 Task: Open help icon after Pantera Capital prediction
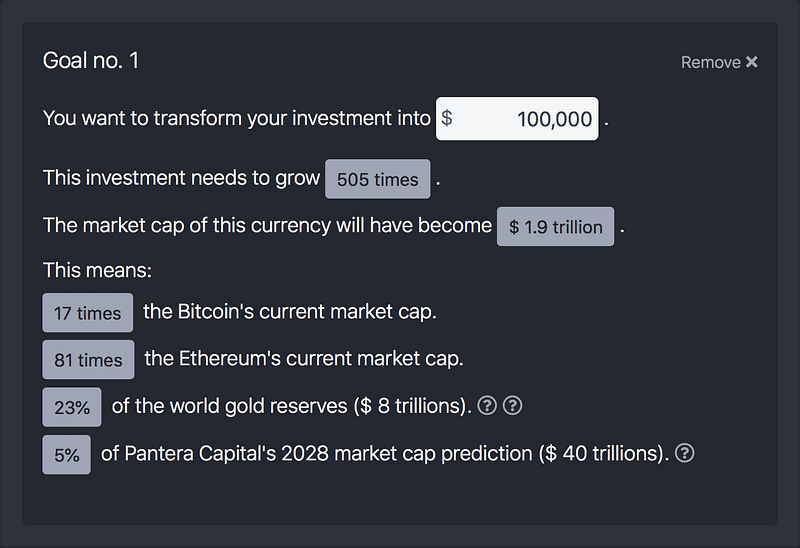[684, 453]
